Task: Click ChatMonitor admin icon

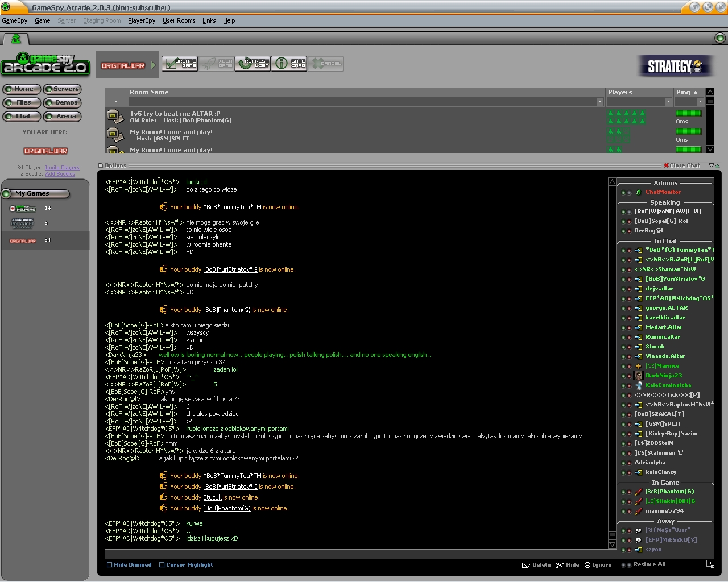Action: pos(638,192)
